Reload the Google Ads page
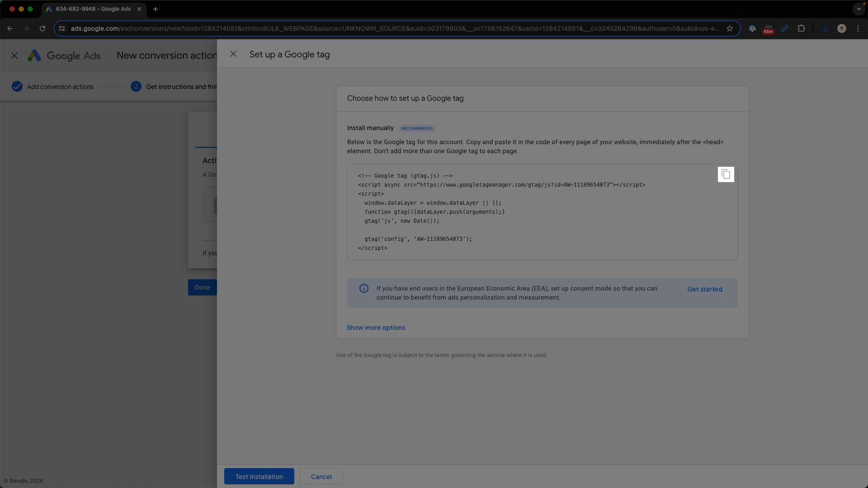The height and width of the screenshot is (488, 868). pyautogui.click(x=42, y=28)
